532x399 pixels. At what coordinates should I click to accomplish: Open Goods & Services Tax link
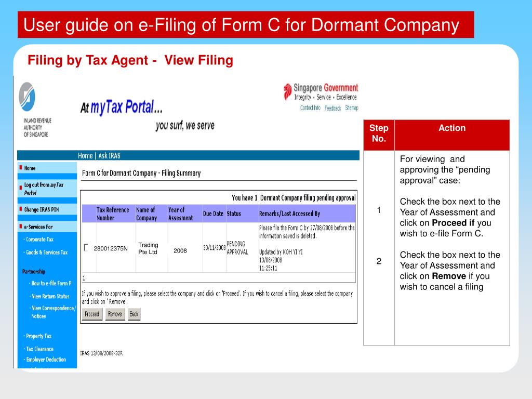point(46,252)
